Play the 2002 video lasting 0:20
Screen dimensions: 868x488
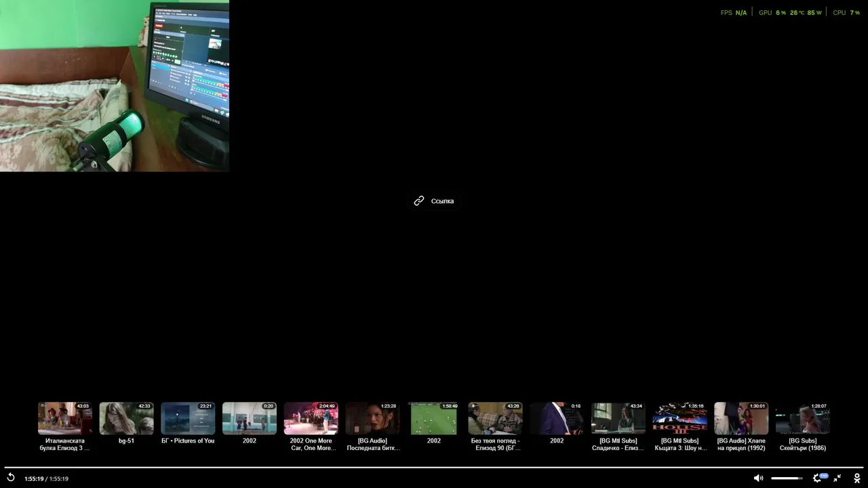pyautogui.click(x=250, y=418)
